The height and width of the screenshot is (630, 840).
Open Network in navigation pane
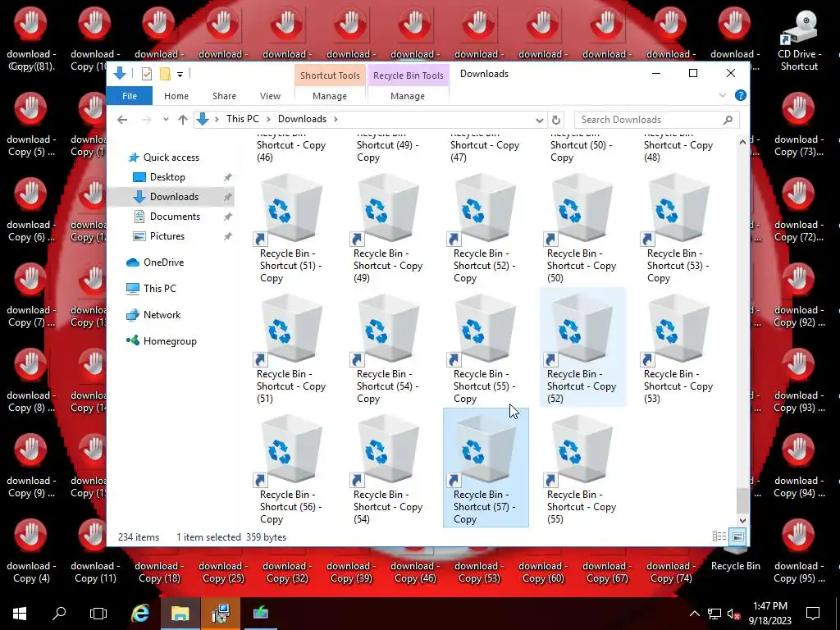coord(162,315)
